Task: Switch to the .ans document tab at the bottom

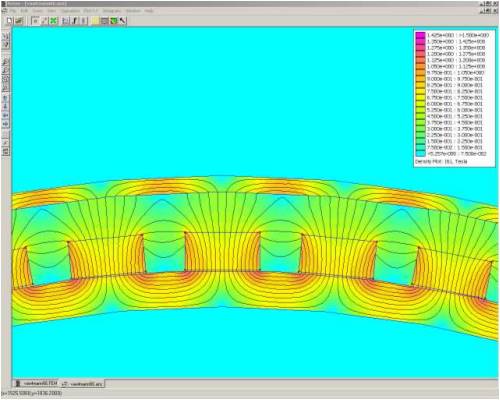Action: tap(83, 384)
